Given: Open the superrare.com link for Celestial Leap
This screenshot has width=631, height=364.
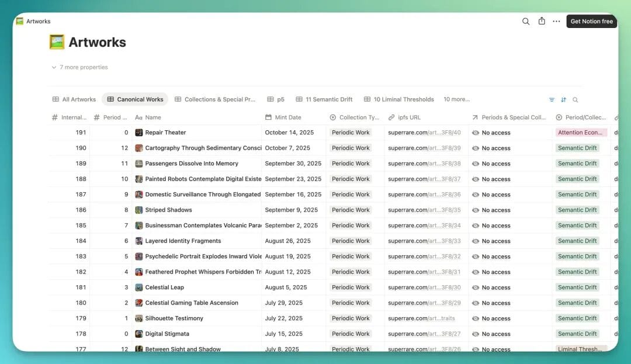Looking at the screenshot, I should pyautogui.click(x=424, y=287).
